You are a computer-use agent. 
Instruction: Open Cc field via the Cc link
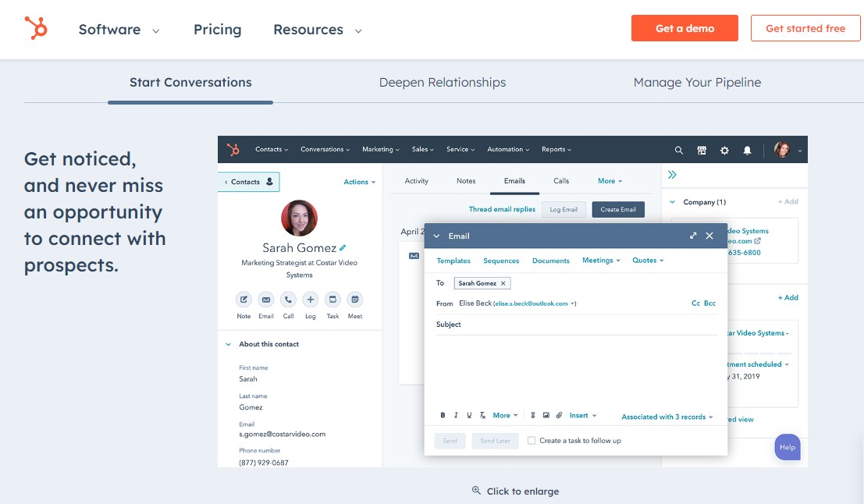pyautogui.click(x=695, y=303)
